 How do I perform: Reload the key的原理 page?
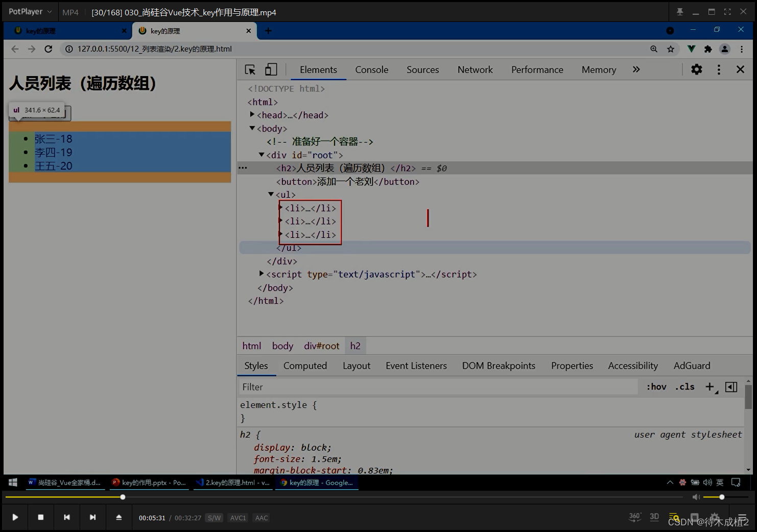coord(49,49)
